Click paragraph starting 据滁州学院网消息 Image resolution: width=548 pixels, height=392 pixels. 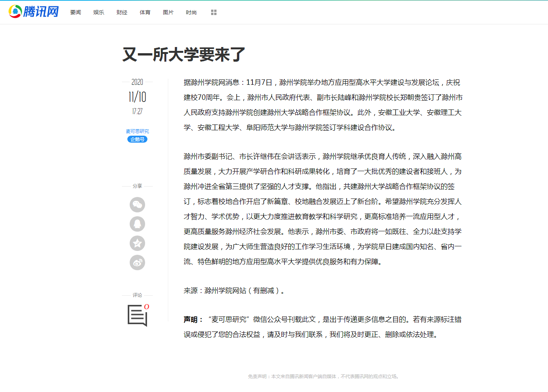(323, 105)
